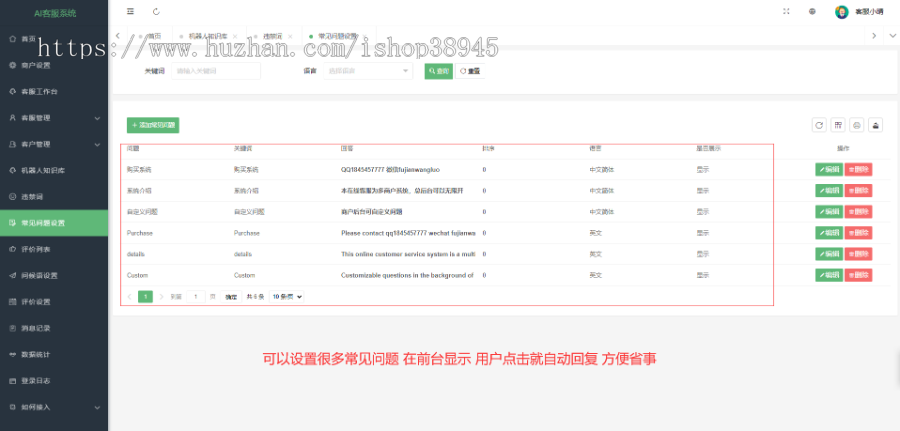Enter fullscreen using the top-right expand icon

click(x=785, y=12)
